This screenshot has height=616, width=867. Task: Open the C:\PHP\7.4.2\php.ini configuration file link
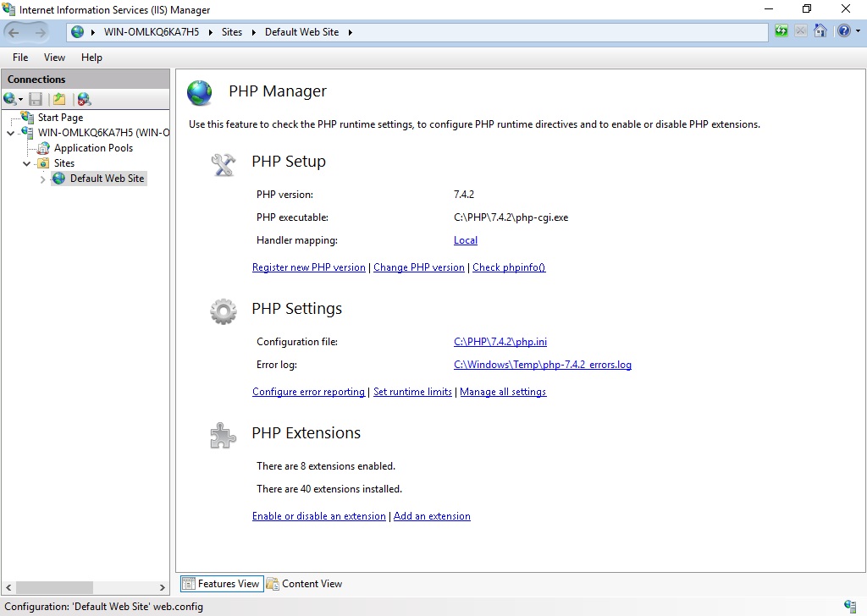point(500,342)
